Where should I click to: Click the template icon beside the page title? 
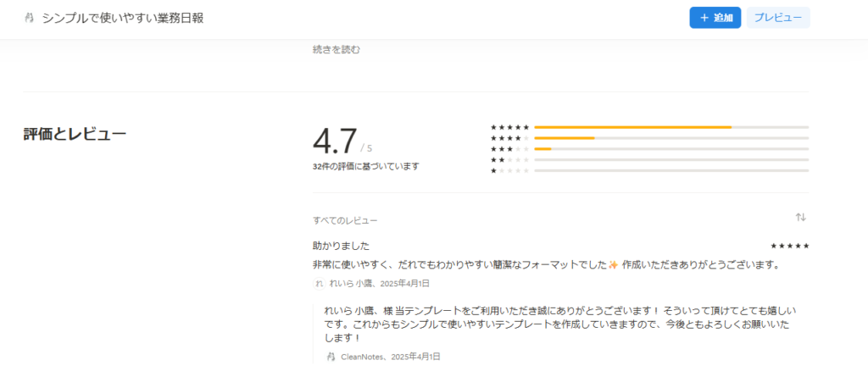[30, 18]
